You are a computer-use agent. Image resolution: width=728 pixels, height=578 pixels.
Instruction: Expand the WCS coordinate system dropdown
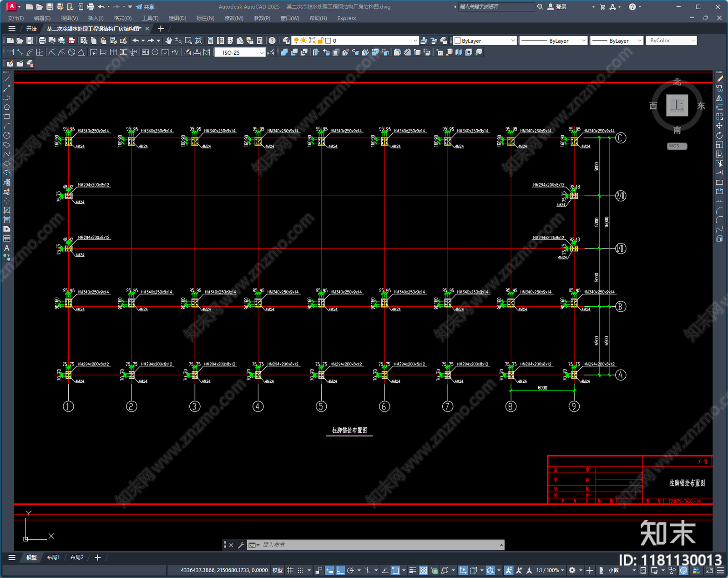click(677, 146)
